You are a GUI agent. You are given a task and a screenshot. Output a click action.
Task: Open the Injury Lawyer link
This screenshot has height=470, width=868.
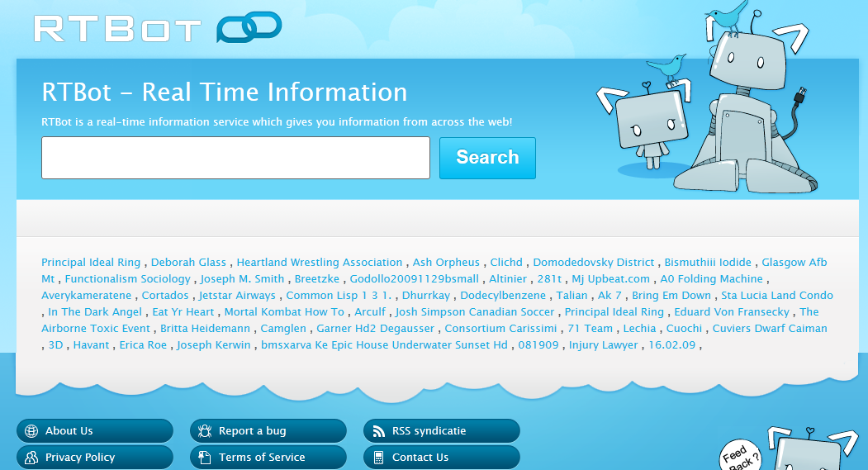tap(604, 345)
